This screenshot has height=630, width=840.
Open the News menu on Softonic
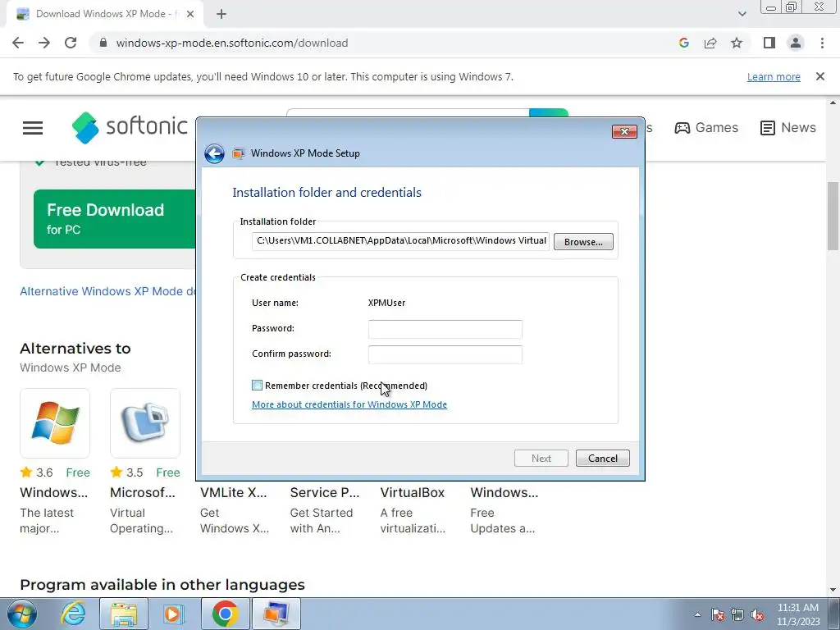coord(788,127)
